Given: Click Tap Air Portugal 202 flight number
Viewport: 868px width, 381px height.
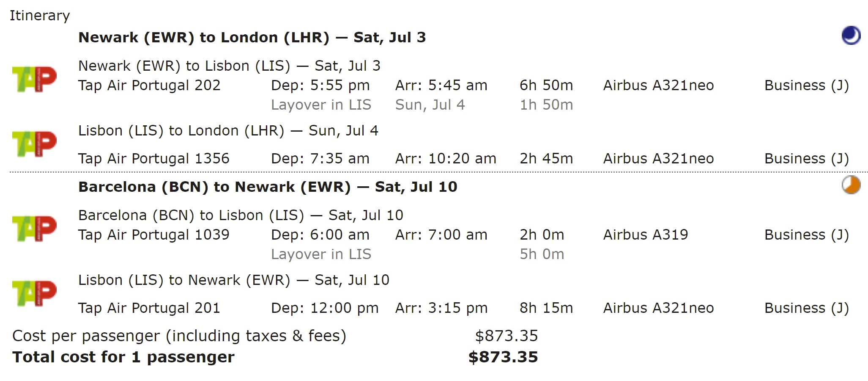Looking at the screenshot, I should coord(149,86).
